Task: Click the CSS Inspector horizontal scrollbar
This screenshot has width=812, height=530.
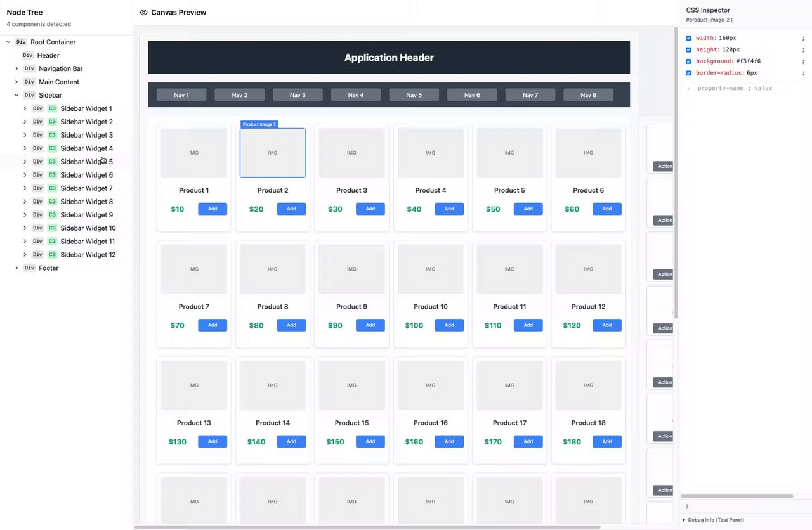Action: pyautogui.click(x=737, y=496)
